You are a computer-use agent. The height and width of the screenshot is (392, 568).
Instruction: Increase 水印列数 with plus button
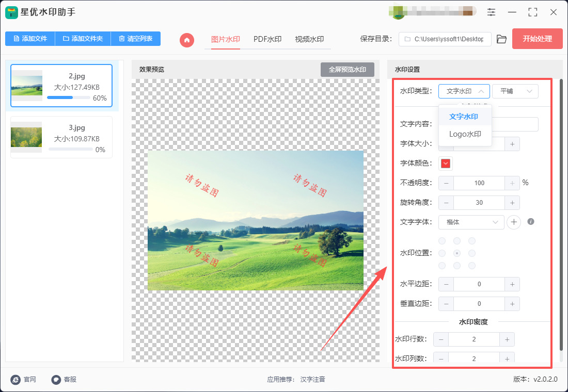pyautogui.click(x=507, y=358)
